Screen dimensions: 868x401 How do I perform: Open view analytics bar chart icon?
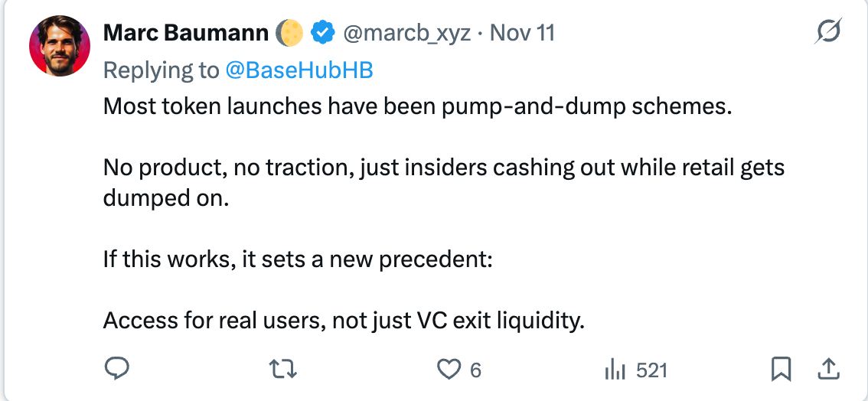point(616,370)
